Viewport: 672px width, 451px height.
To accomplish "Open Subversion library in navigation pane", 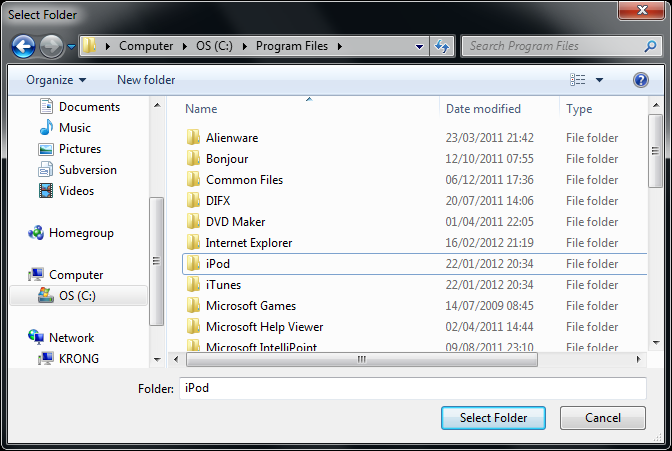I will click(x=78, y=169).
